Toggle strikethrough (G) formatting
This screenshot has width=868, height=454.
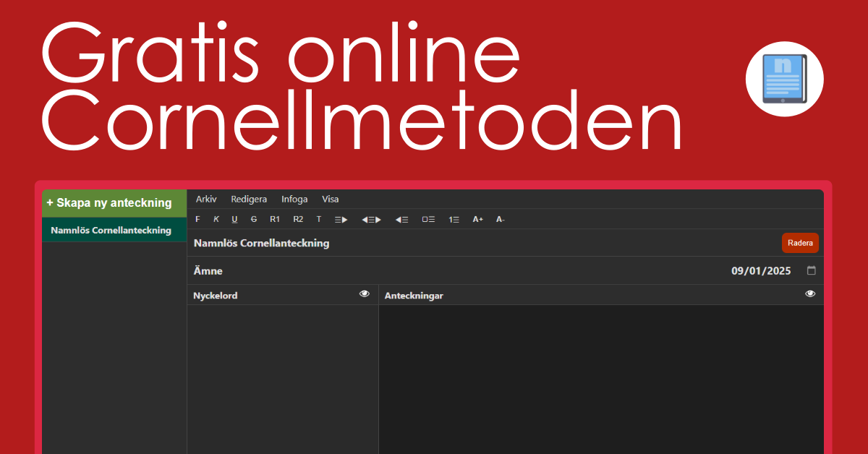coord(254,219)
